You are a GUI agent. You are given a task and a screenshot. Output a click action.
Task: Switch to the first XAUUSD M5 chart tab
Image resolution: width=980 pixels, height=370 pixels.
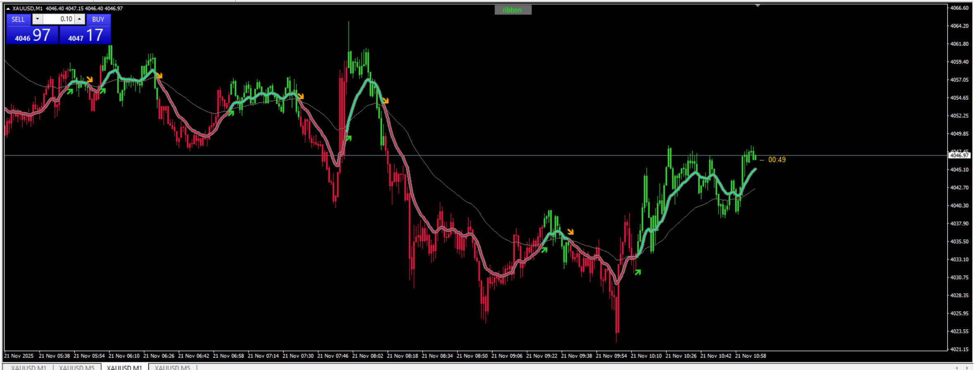77,367
